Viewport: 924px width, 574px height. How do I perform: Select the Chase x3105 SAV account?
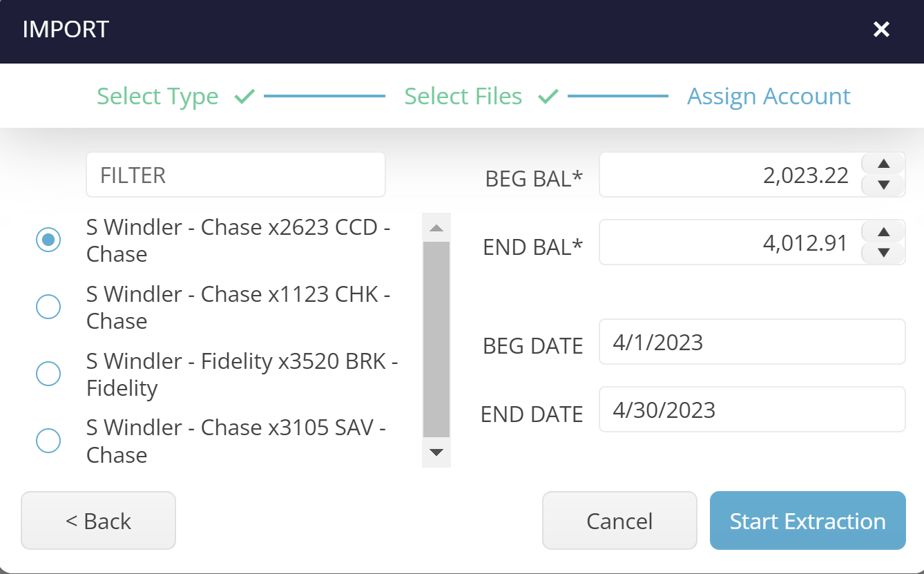(x=48, y=441)
